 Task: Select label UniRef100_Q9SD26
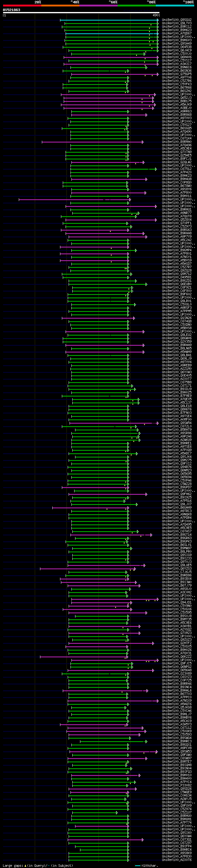pos(177,789)
